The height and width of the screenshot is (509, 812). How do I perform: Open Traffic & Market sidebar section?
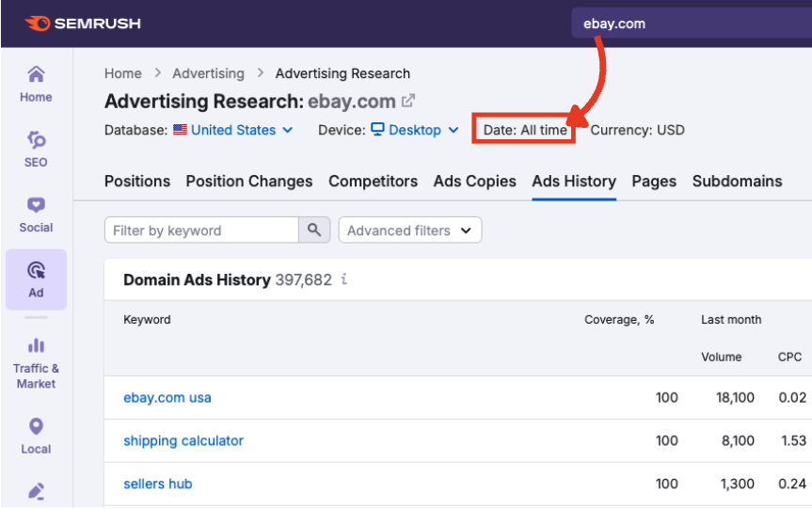click(36, 362)
